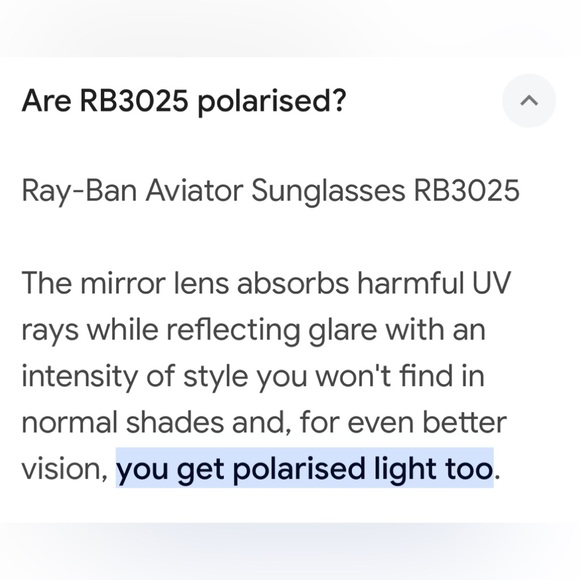This screenshot has height=580, width=580.
Task: Click the text 'rays while reflecting glare with an'
Action: [253, 330]
